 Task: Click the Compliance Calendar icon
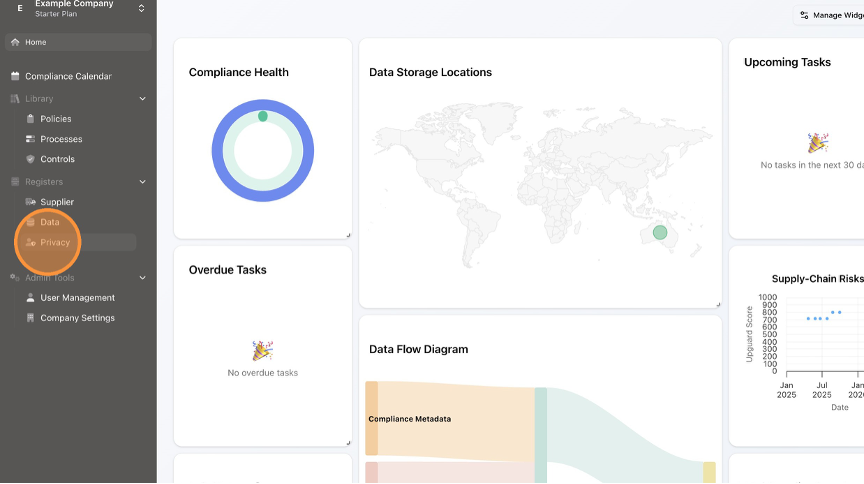15,76
